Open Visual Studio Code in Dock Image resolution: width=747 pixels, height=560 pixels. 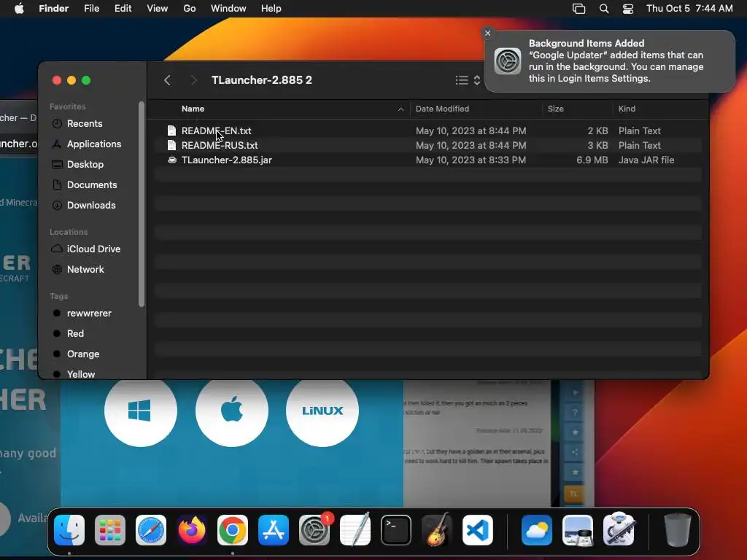[x=478, y=530]
